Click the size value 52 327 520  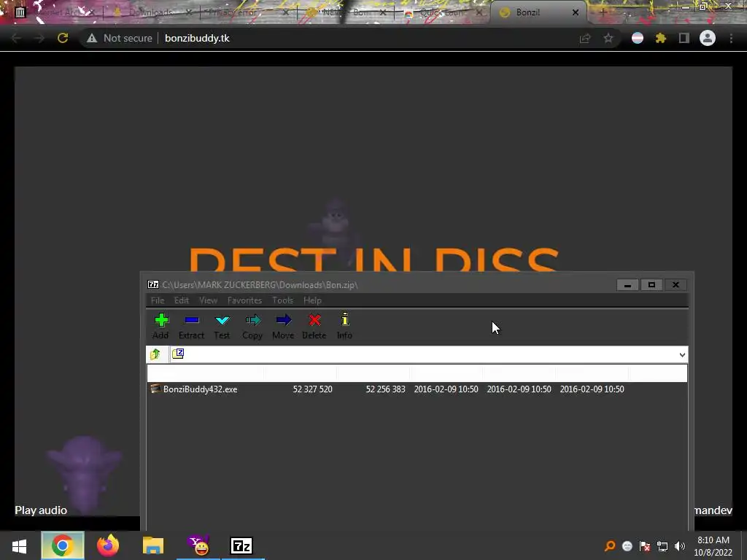(312, 389)
